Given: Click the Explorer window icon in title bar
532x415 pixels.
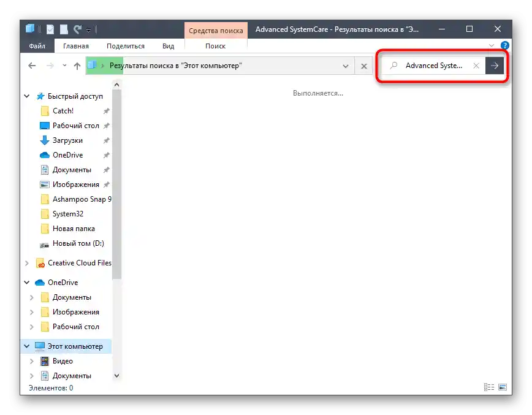Looking at the screenshot, I should click(x=30, y=28).
